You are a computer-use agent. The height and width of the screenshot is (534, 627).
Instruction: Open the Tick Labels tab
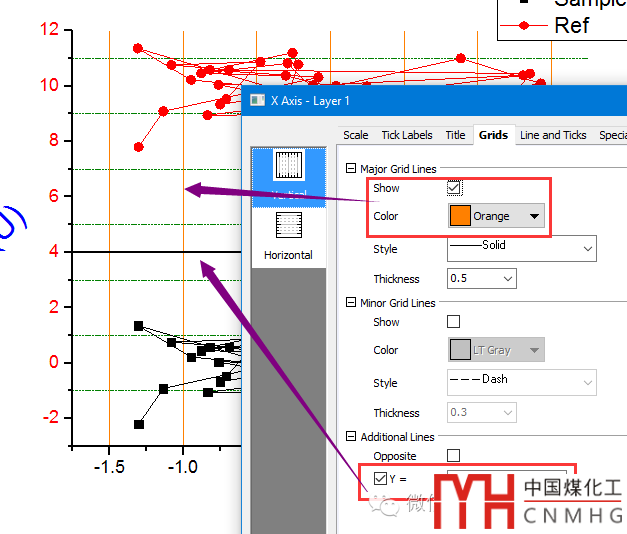pos(407,135)
